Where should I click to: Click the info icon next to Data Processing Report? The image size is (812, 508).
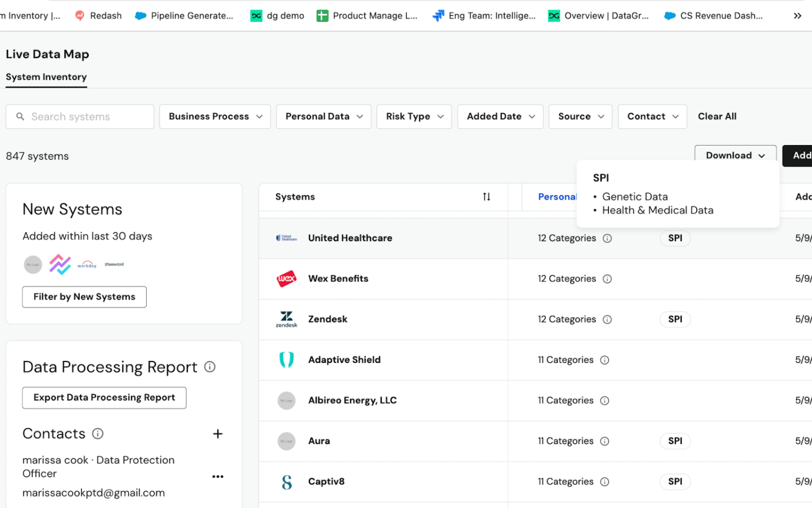pyautogui.click(x=209, y=367)
